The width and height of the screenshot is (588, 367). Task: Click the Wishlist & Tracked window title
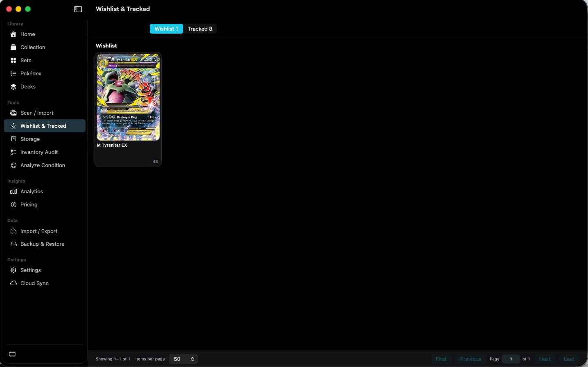pyautogui.click(x=123, y=9)
